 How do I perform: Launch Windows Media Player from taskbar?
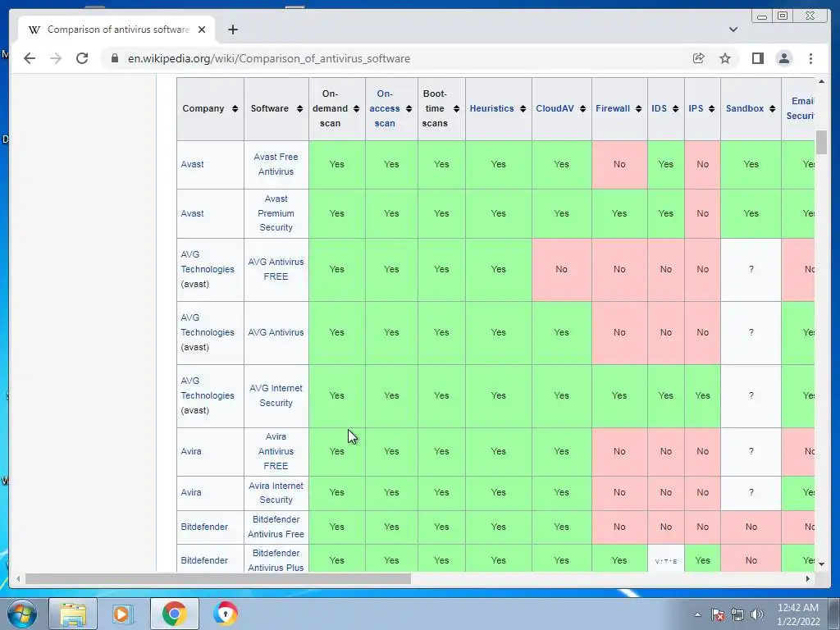point(123,614)
